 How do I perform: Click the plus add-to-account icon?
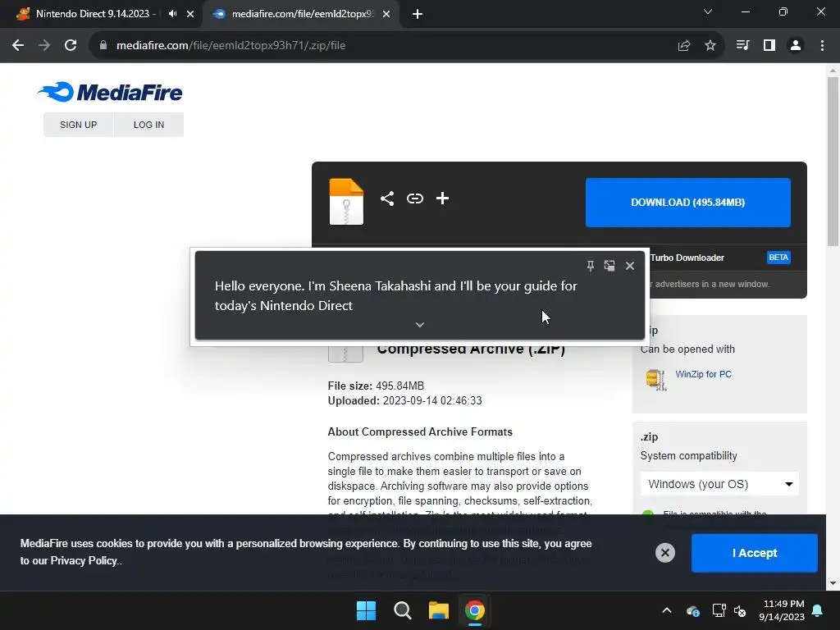[x=442, y=199]
